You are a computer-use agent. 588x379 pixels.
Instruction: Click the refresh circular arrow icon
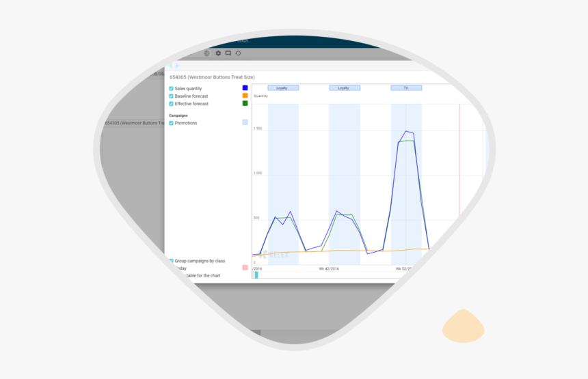click(x=238, y=53)
